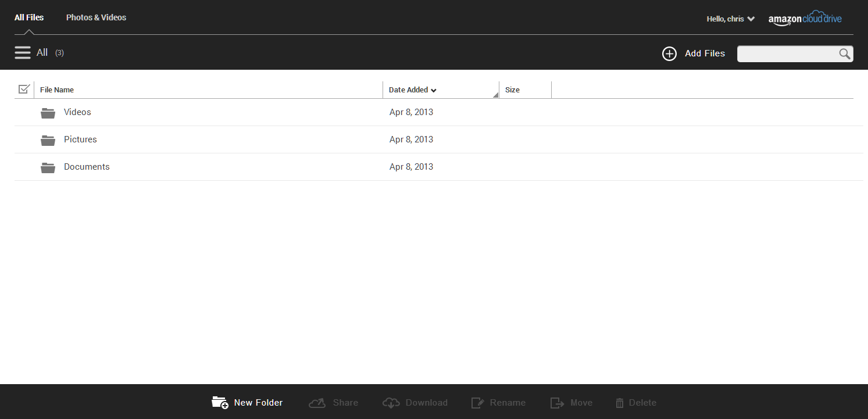Click the Videos folder icon
The width and height of the screenshot is (868, 419).
(48, 112)
